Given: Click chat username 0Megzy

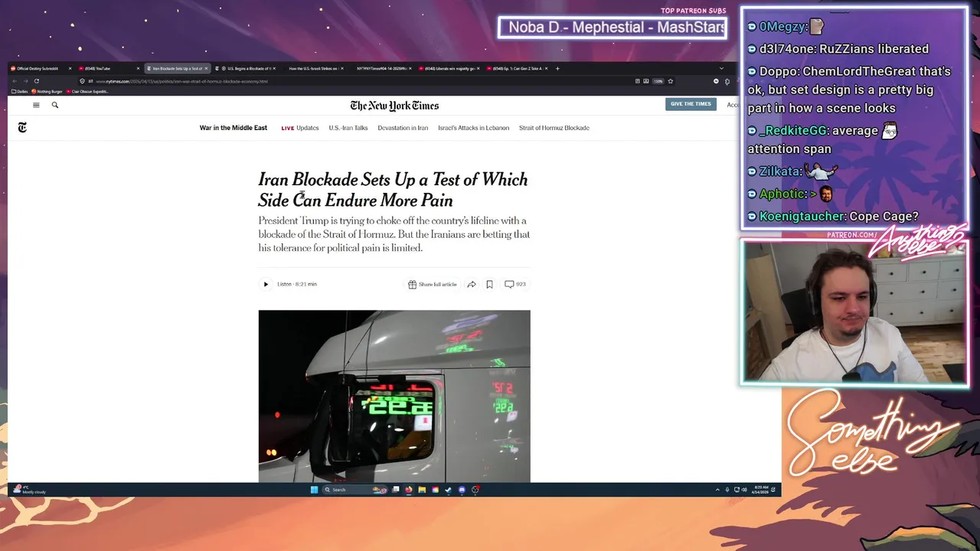Looking at the screenshot, I should click(783, 26).
